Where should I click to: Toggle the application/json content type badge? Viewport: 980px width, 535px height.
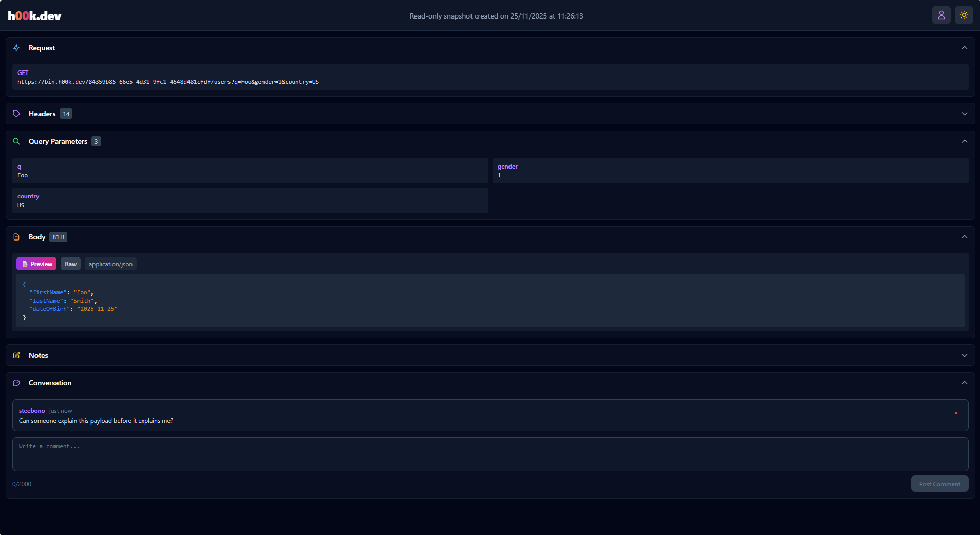pyautogui.click(x=110, y=264)
